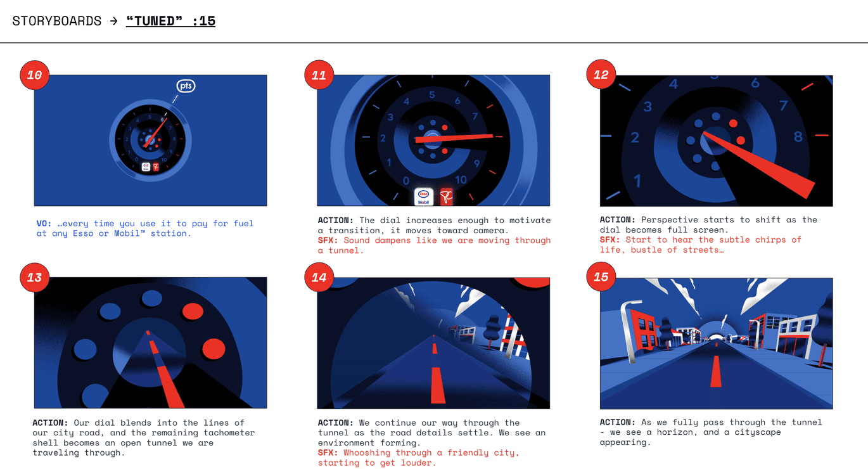This screenshot has height=469, width=868.
Task: Click the Esso Mobil logo in frame 11
Action: coord(423,196)
